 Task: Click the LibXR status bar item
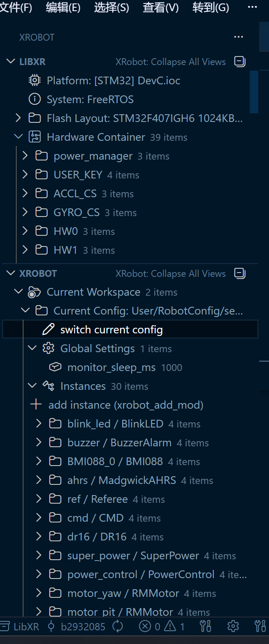click(x=20, y=626)
